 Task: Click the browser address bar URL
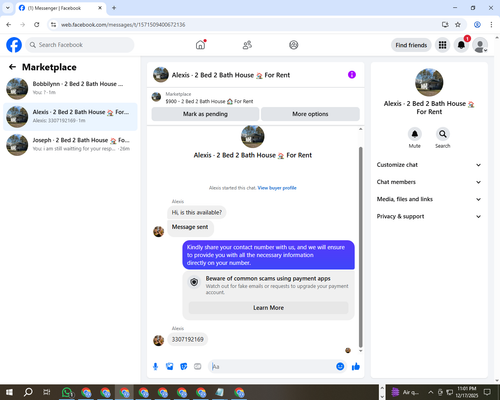click(x=123, y=25)
